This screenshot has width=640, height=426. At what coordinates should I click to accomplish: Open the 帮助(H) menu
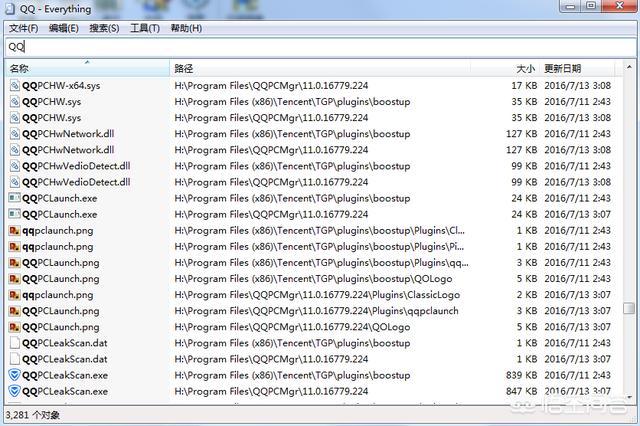(x=186, y=28)
